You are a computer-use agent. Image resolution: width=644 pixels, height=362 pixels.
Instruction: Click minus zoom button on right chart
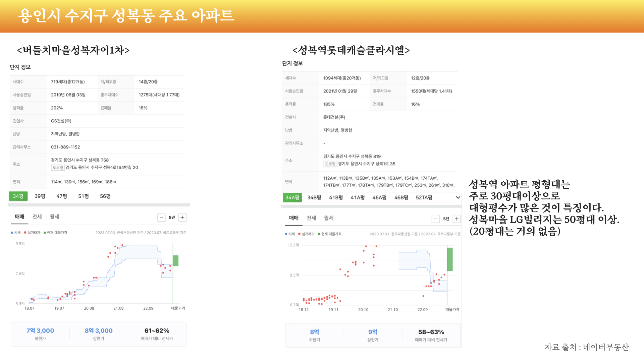pos(435,219)
